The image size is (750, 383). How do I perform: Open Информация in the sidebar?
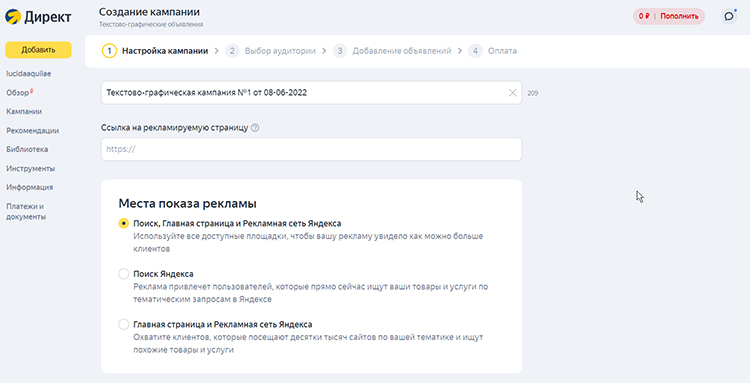(30, 187)
